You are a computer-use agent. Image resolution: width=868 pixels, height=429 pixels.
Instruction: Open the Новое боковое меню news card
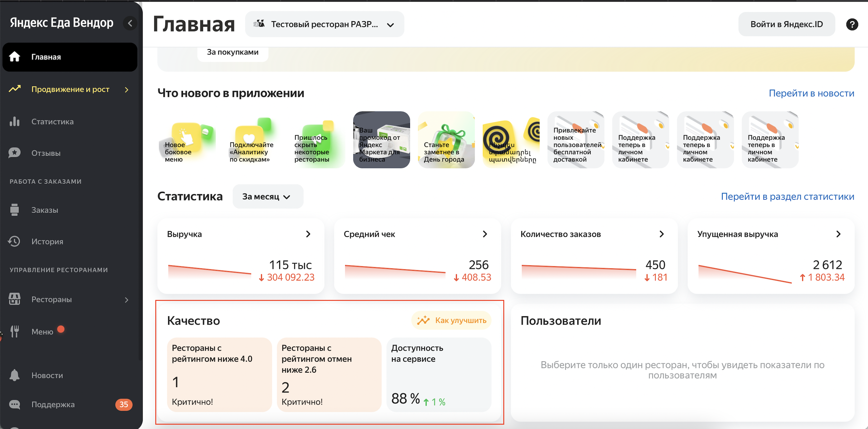point(187,140)
